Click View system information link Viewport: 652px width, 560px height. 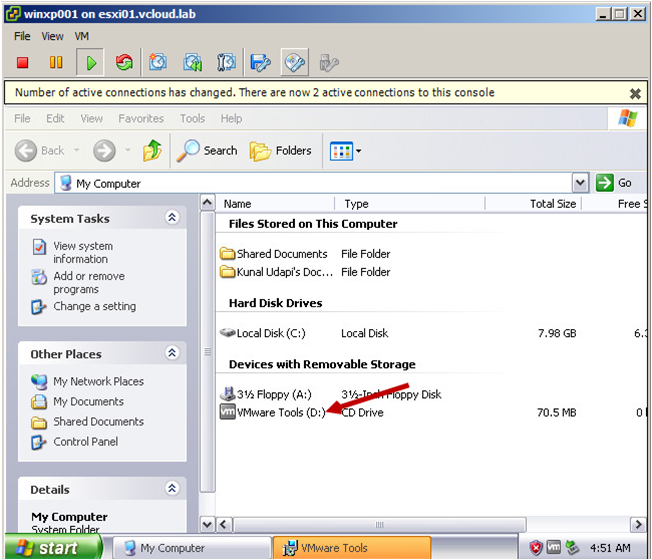coord(83,252)
